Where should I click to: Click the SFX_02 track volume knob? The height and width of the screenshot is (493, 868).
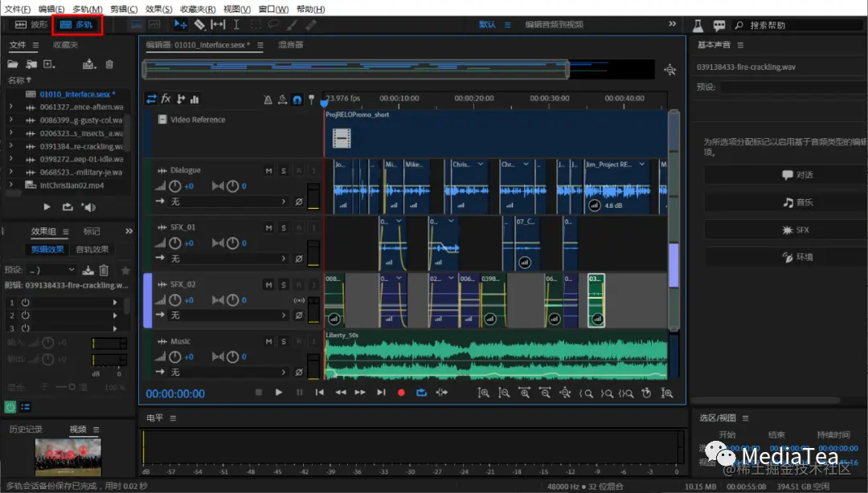click(x=174, y=300)
